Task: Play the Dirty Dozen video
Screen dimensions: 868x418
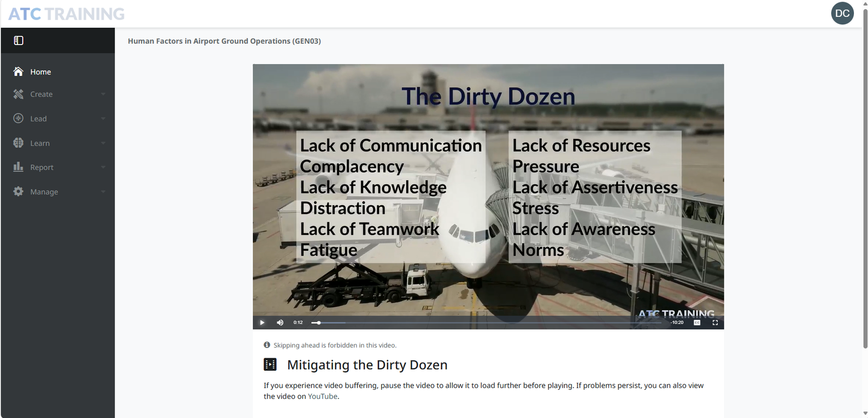Action: (262, 322)
